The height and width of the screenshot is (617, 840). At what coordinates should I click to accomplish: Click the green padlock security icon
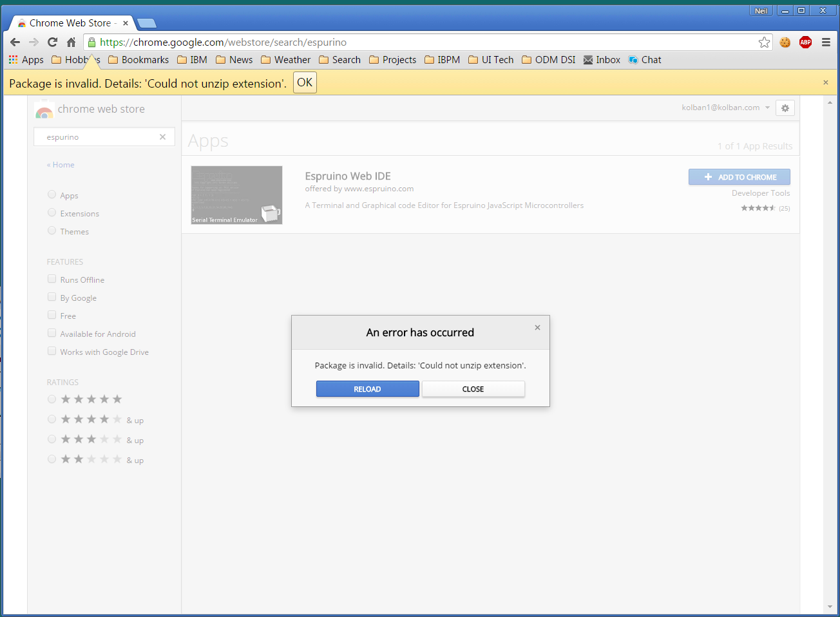point(91,43)
